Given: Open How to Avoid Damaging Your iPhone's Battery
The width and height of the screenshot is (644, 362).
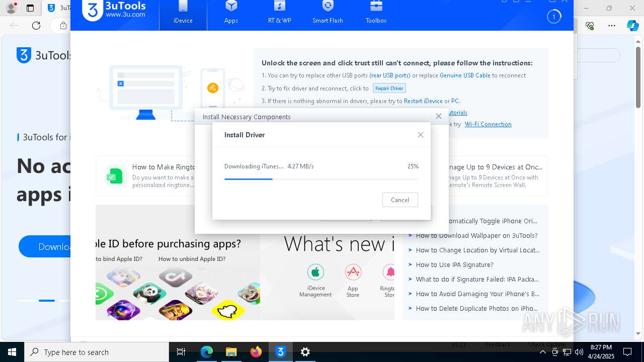Looking at the screenshot, I should pyautogui.click(x=477, y=294).
